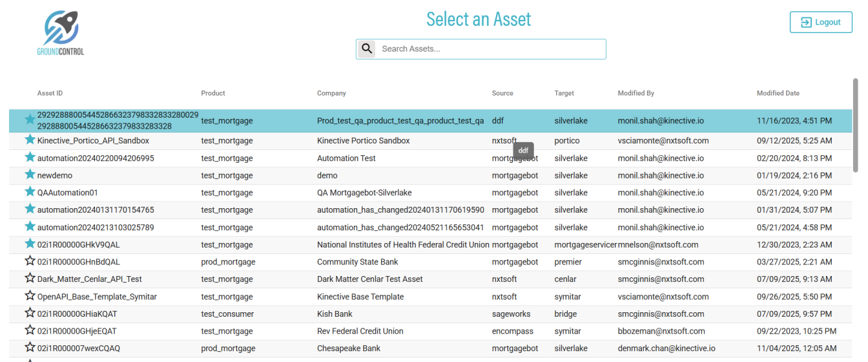Star the Community State Bank asset row
Screen dimensions: 868x362
point(30,261)
